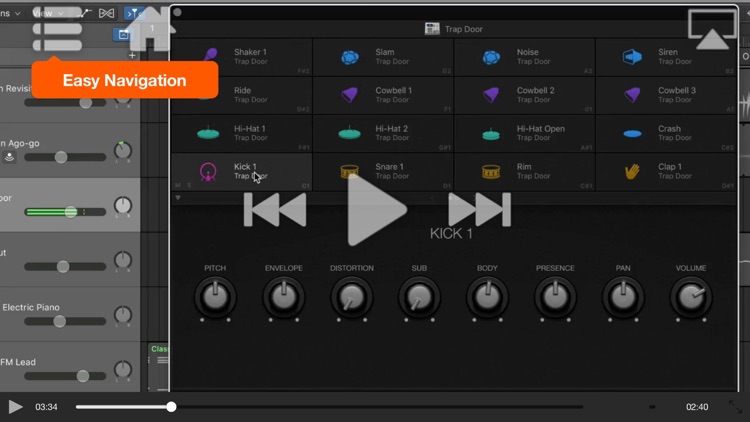Viewport: 750px width, 422px height.
Task: Toggle the Flex bowtie icon
Action: (106, 13)
